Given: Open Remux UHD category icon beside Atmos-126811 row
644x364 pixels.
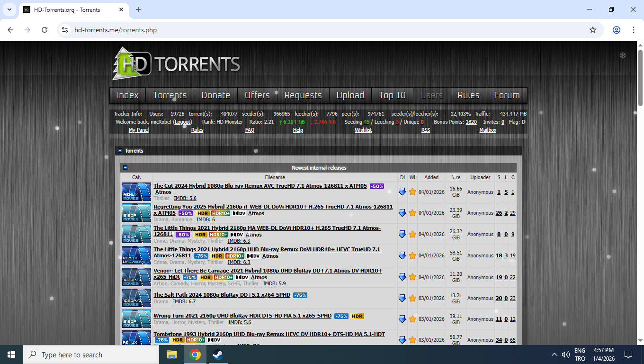Looking at the screenshot, I should pos(136,255).
